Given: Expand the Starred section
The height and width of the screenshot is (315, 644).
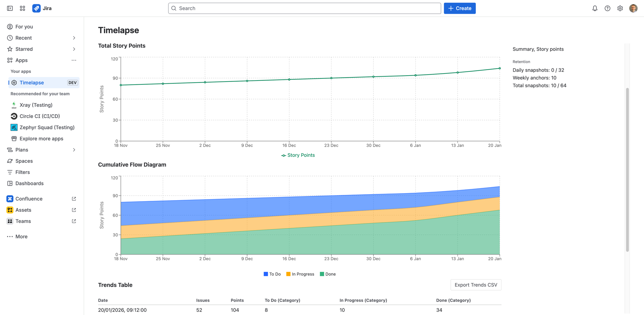Looking at the screenshot, I should click(x=74, y=49).
